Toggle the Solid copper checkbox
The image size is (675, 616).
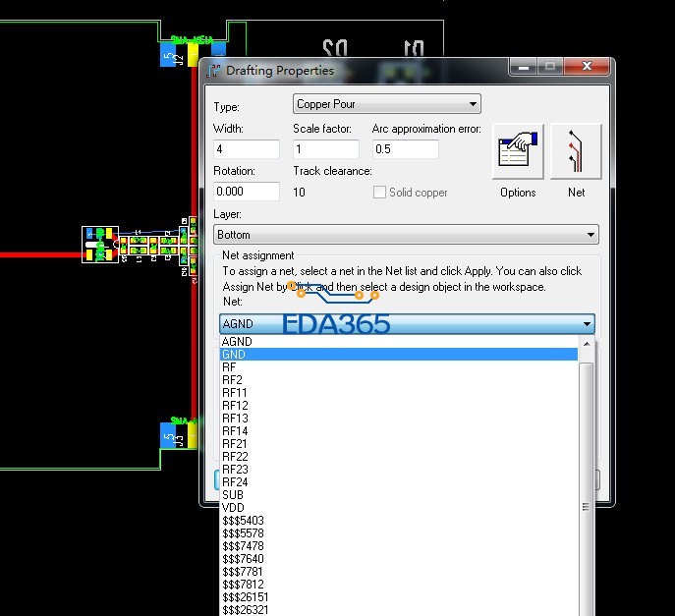pos(379,192)
